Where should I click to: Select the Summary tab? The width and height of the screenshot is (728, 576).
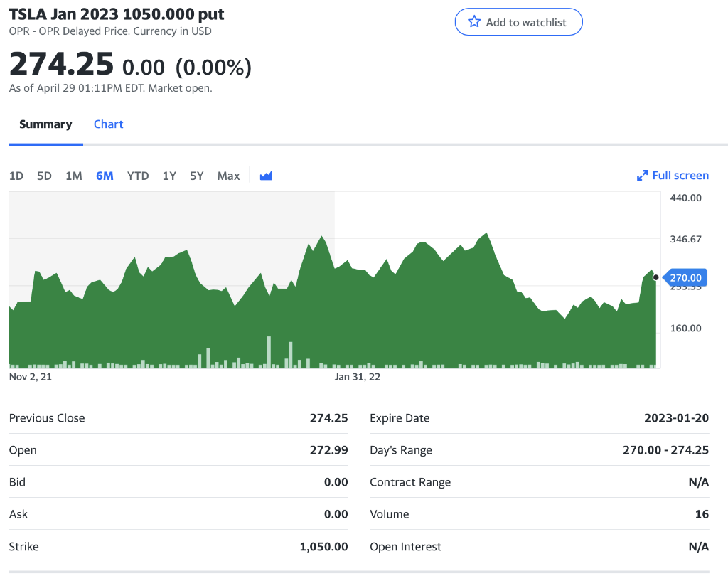pyautogui.click(x=45, y=124)
